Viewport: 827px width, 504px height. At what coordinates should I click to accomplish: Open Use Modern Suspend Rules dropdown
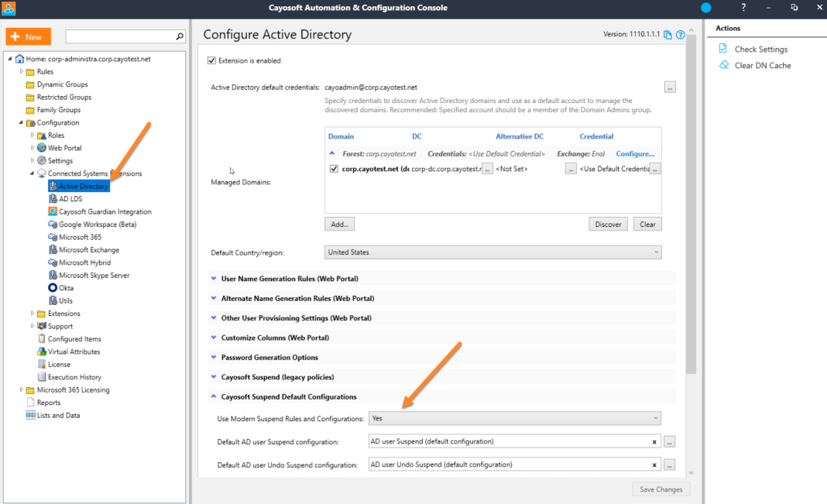click(514, 419)
